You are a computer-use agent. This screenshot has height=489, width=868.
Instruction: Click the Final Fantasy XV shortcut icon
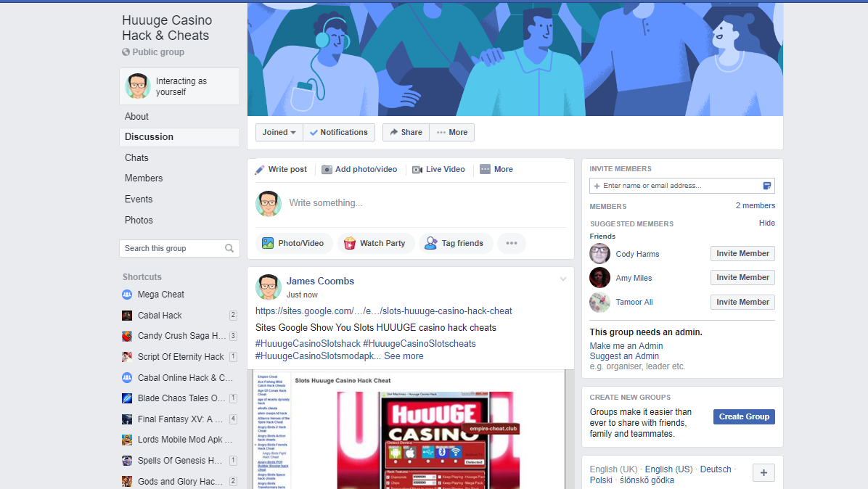[x=127, y=419]
